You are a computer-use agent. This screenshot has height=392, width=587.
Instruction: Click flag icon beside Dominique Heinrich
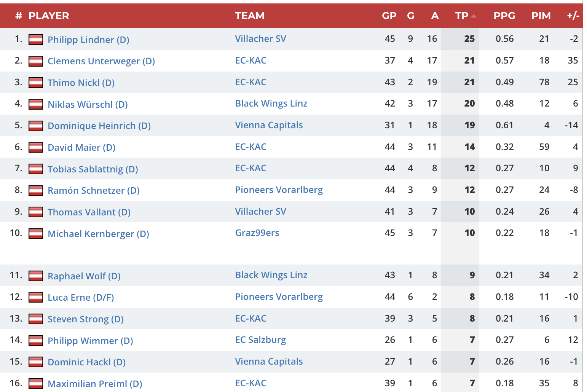coord(36,126)
